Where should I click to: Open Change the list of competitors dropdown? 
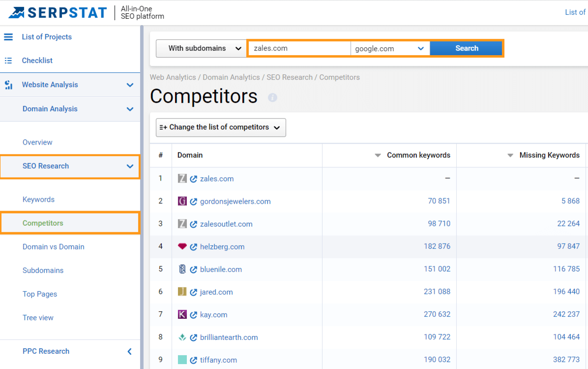pos(221,127)
